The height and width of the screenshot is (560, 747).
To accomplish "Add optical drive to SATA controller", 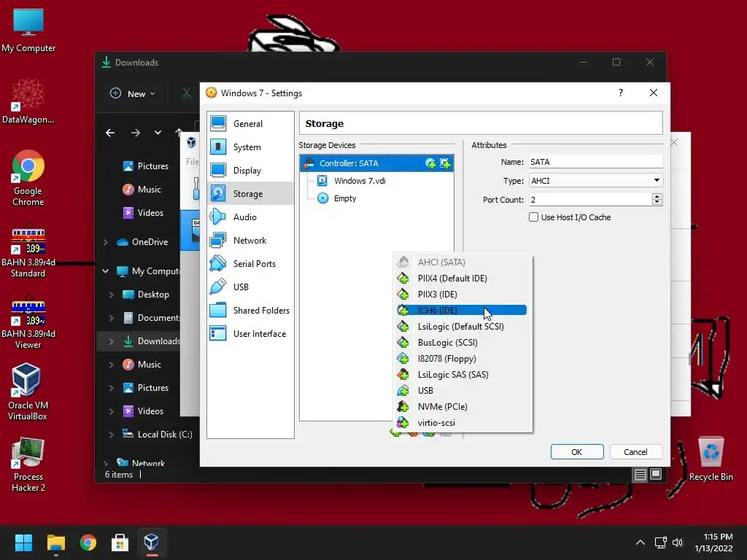I will click(430, 164).
